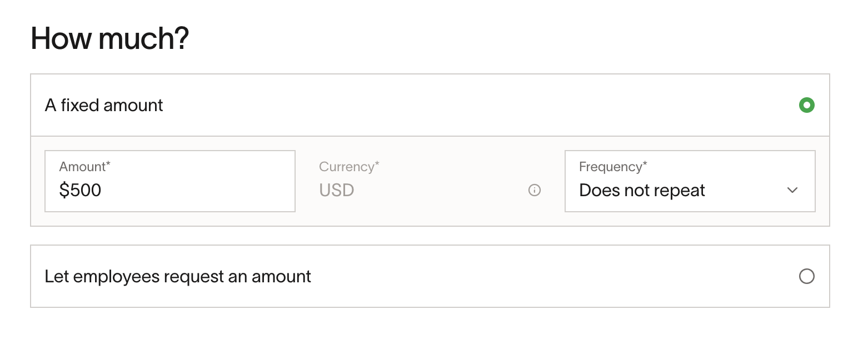Image resolution: width=868 pixels, height=339 pixels.
Task: Place cursor on the $500 value
Action: tap(81, 191)
